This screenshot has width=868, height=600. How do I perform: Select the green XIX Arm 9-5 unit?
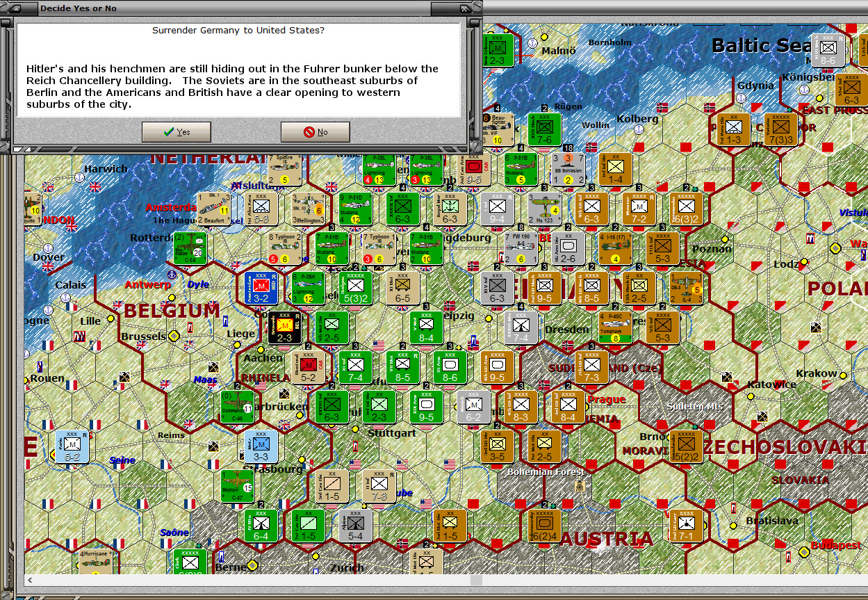[x=426, y=407]
